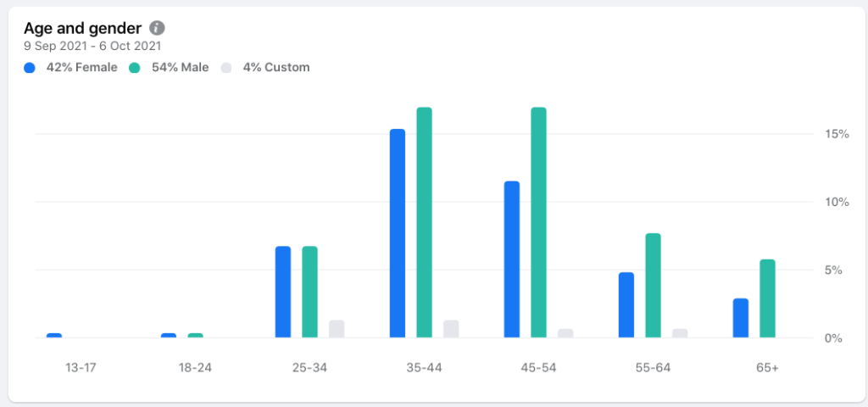Click the green male bar for 65+
The height and width of the screenshot is (407, 868).
click(767, 298)
